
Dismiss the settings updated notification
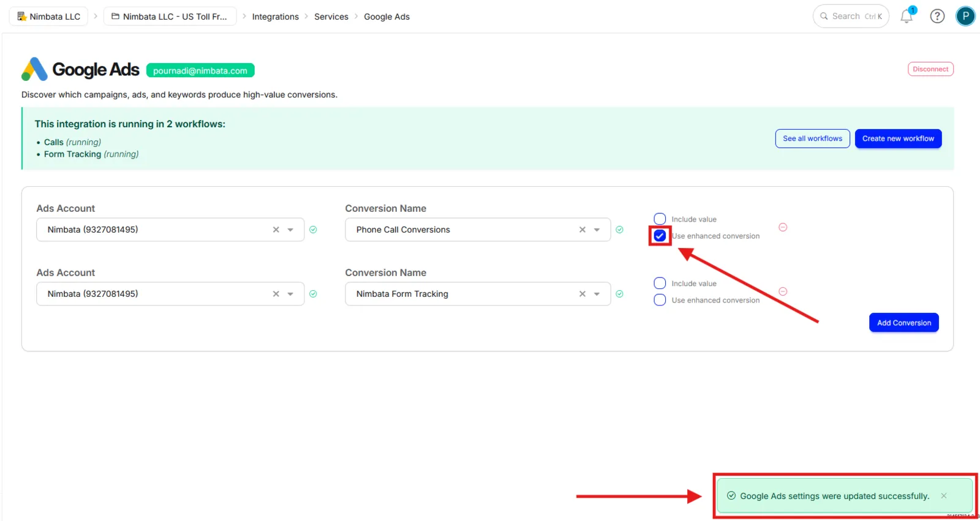point(944,496)
